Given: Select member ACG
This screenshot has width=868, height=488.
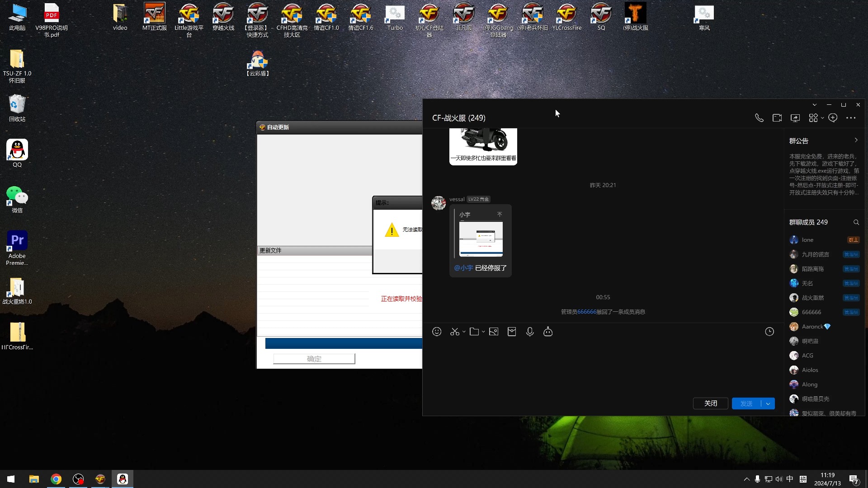Looking at the screenshot, I should point(825,356).
